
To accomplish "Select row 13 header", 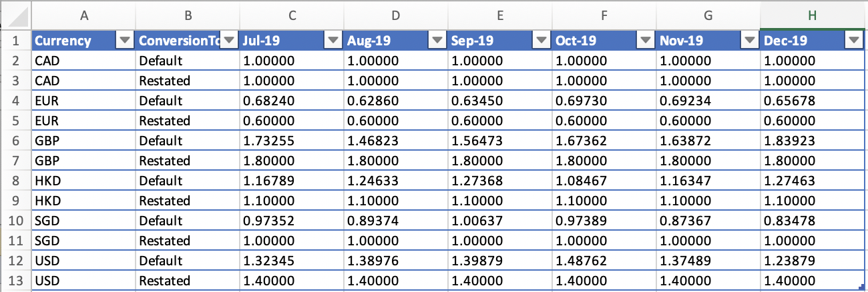I will 15,281.
